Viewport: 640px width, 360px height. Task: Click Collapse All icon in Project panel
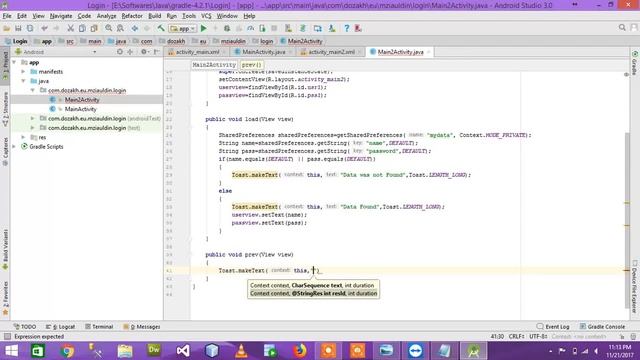130,52
